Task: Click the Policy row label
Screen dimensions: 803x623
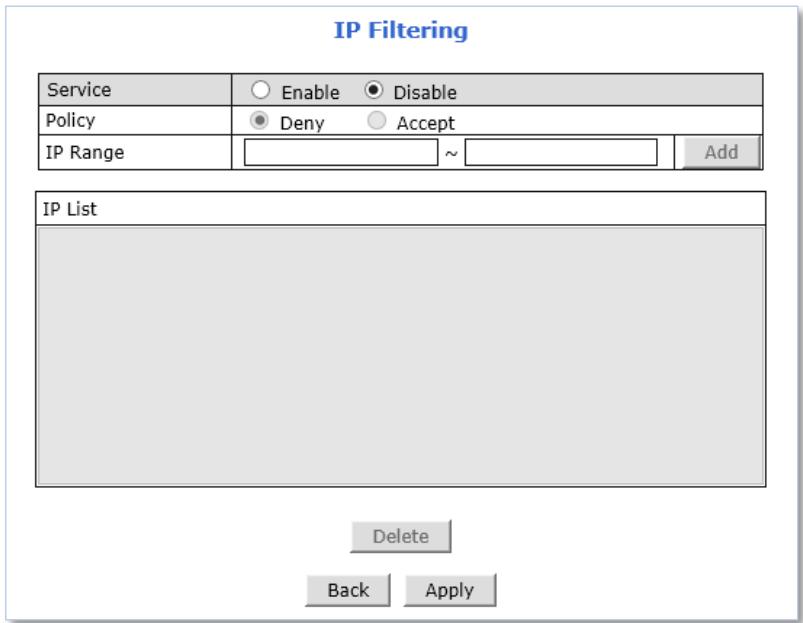Action: click(x=70, y=121)
